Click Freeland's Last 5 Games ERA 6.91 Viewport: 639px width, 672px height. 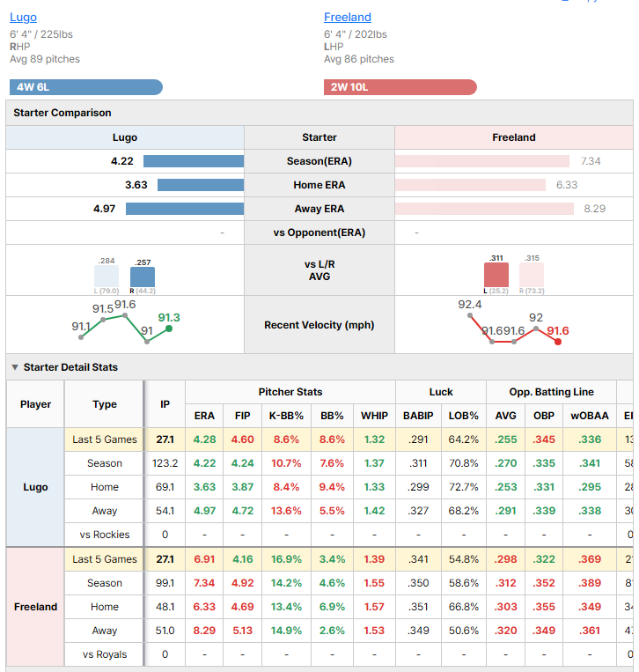(204, 559)
